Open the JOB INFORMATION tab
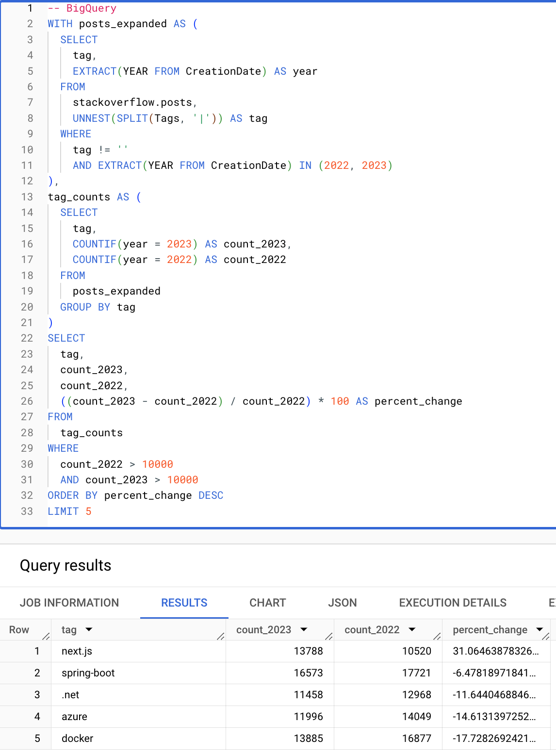Viewport: 556px width, 756px height. tap(69, 603)
